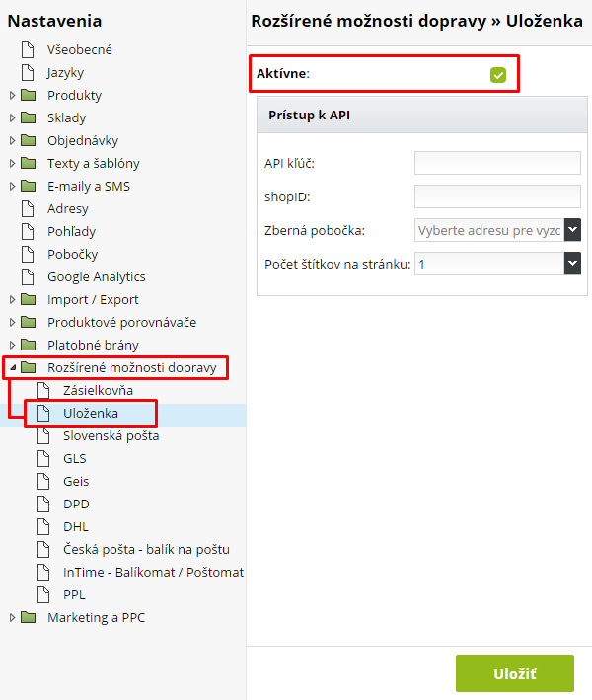Open Geis shipping settings
Viewport: 592px width, 700px height.
[x=76, y=481]
